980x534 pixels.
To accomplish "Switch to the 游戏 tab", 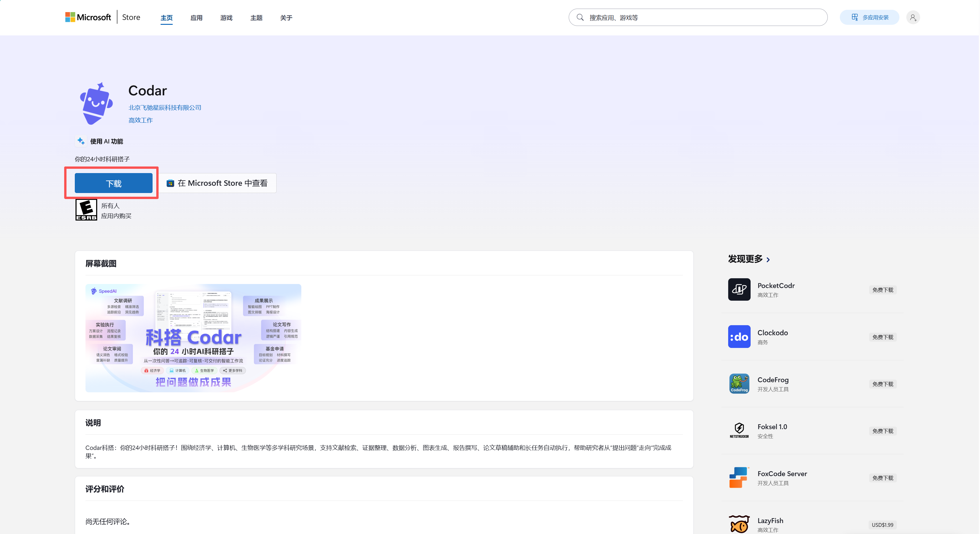I will (x=226, y=18).
